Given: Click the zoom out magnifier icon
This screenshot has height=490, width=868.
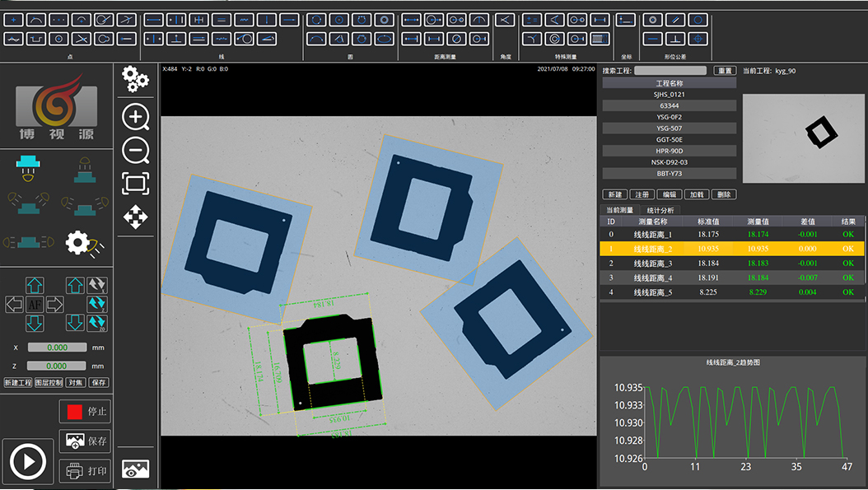Looking at the screenshot, I should tap(135, 151).
